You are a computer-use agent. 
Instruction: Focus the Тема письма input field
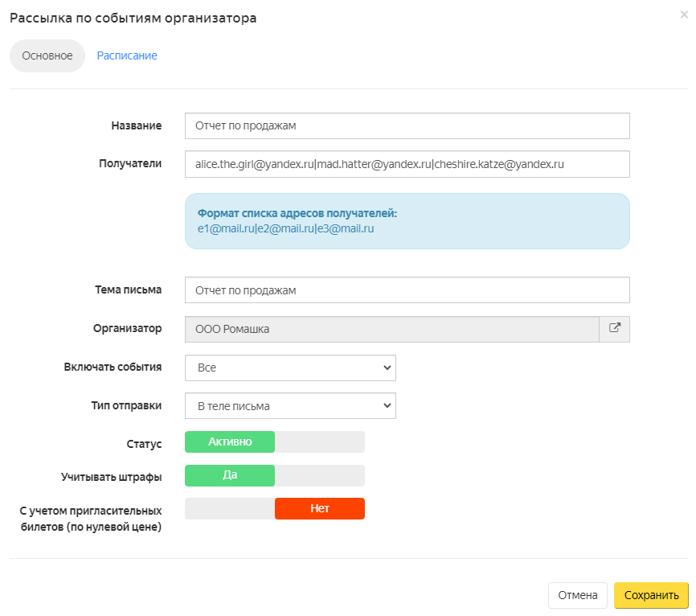click(407, 290)
